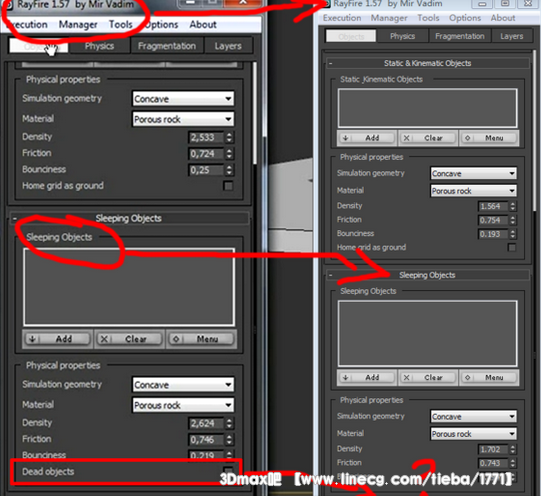Switch to Objects tab in right window

(351, 36)
